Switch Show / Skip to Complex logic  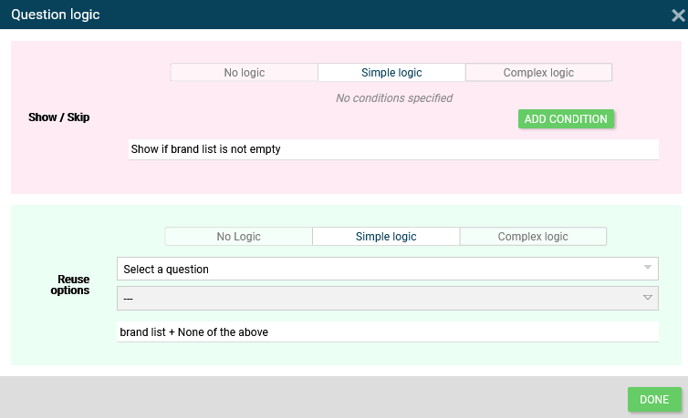coord(538,73)
